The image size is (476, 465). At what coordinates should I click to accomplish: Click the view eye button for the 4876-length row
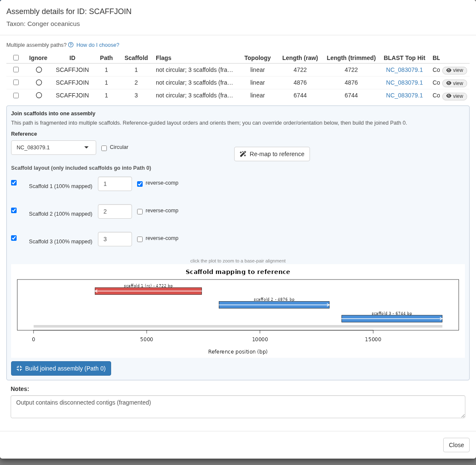click(x=454, y=83)
